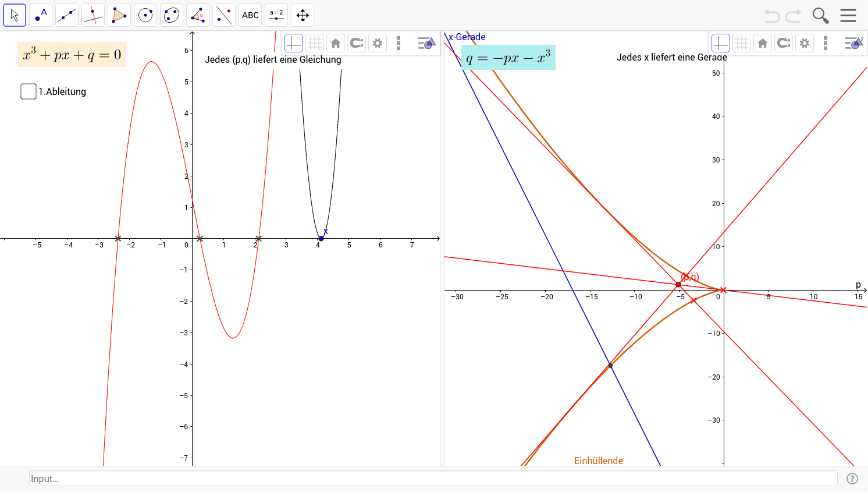Click the q=−px−x³ formula box
868x492 pixels.
pos(508,57)
